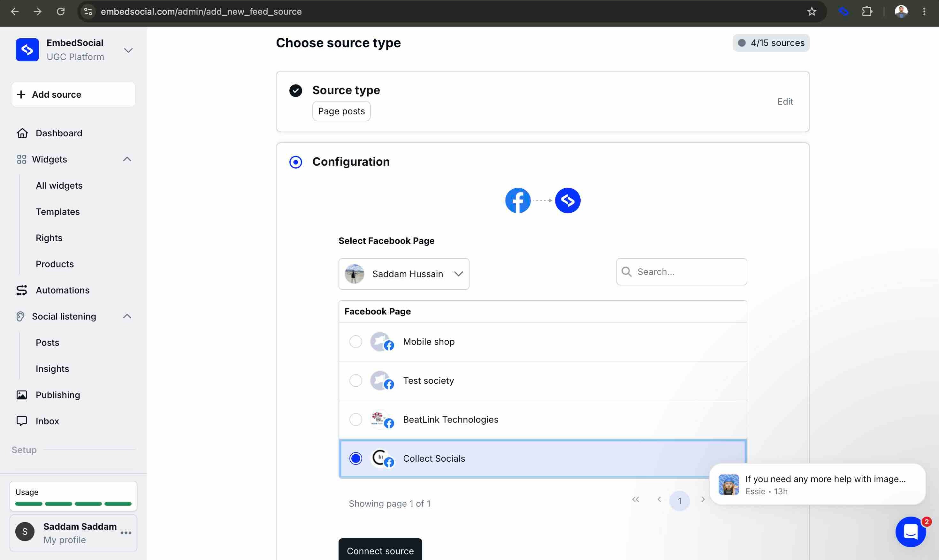Click the Dashboard home icon
Screen dimensions: 939x560
pos(22,133)
